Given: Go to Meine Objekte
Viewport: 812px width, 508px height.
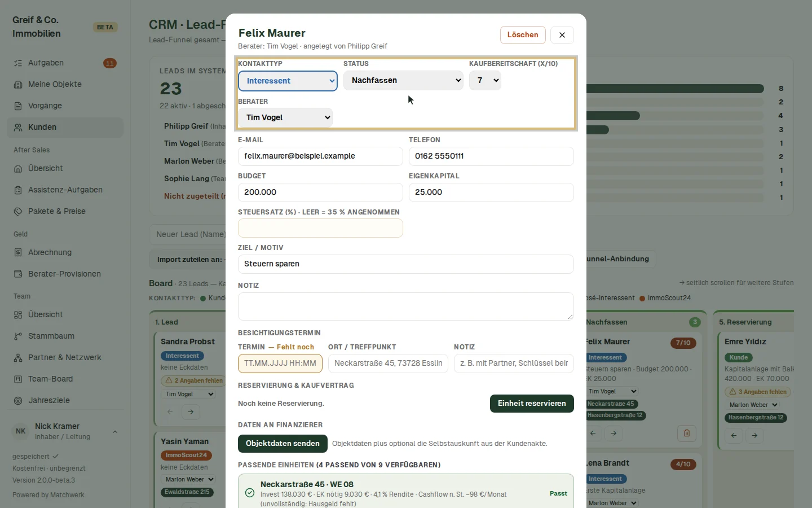Looking at the screenshot, I should [x=65, y=85].
